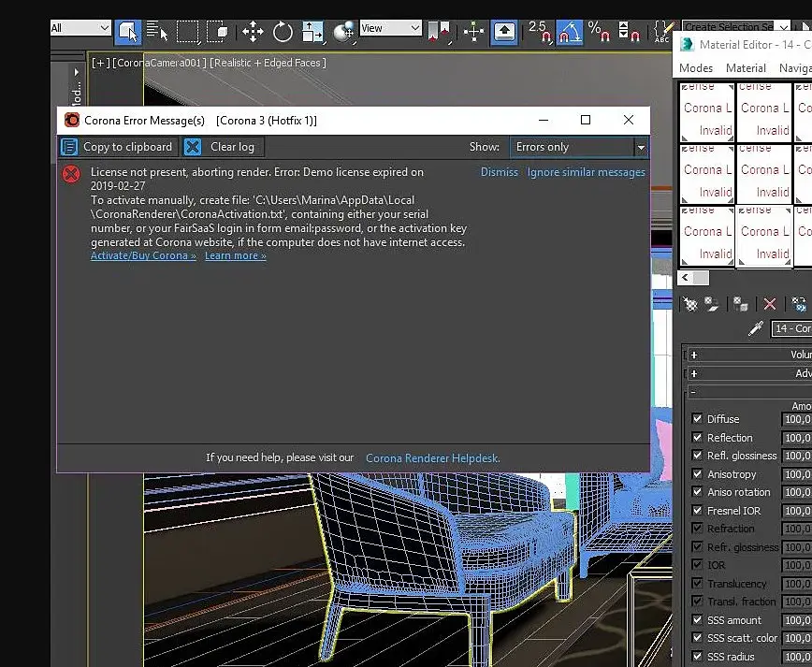Uncheck the Diffuse map checkbox
Screen dimensions: 812x667
(x=697, y=419)
